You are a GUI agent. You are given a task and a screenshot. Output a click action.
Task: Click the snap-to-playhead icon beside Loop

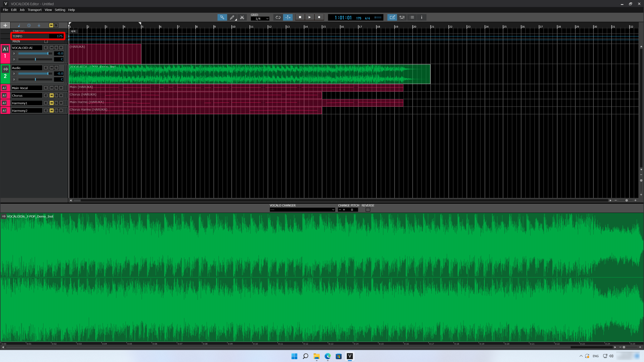287,17
